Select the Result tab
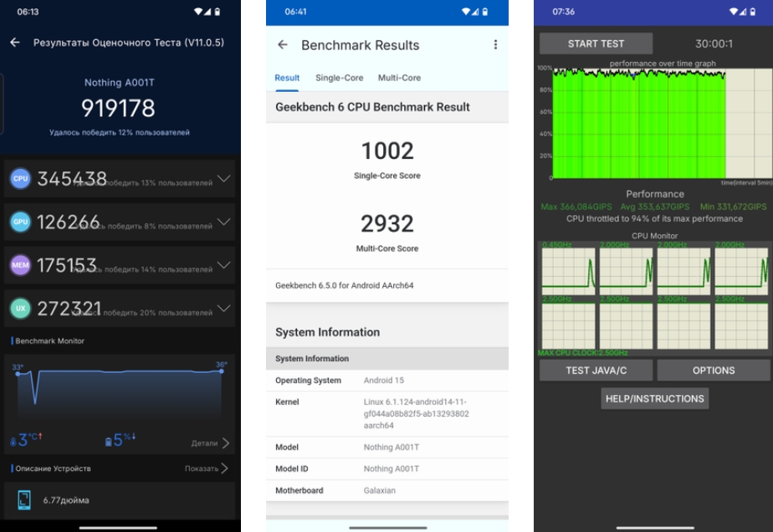The height and width of the screenshot is (532, 773). [x=287, y=78]
